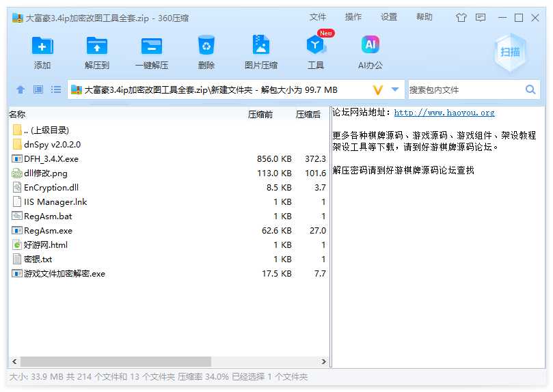Image resolution: width=553 pixels, height=392 pixels.
Task: Open the 工具 tools icon with New badge
Action: 316,44
